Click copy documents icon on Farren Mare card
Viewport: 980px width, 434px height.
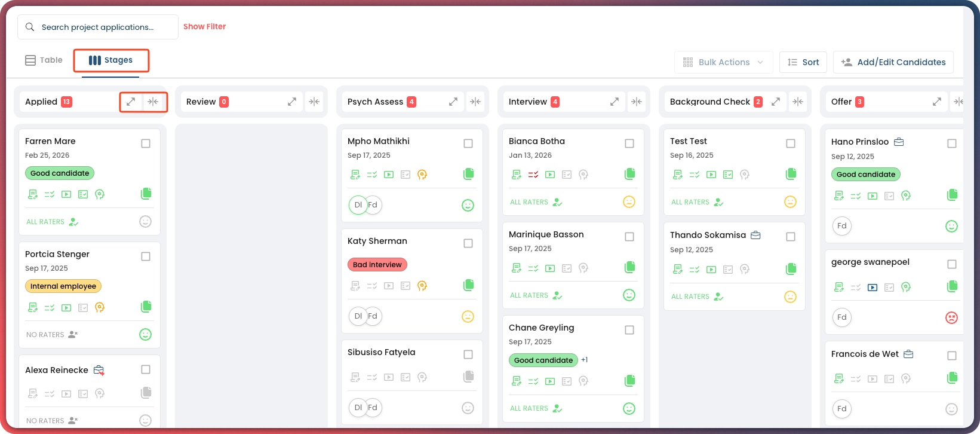coord(146,194)
